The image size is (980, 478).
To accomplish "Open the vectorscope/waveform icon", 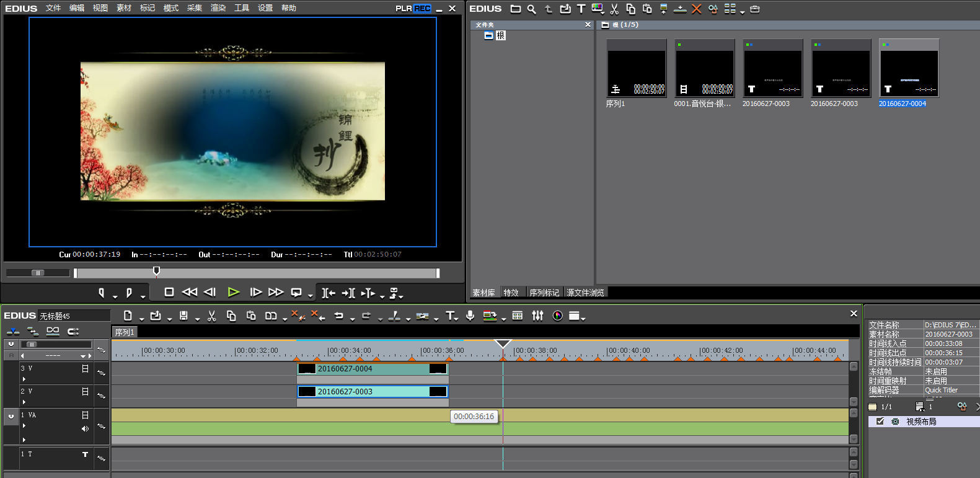I will 557,316.
